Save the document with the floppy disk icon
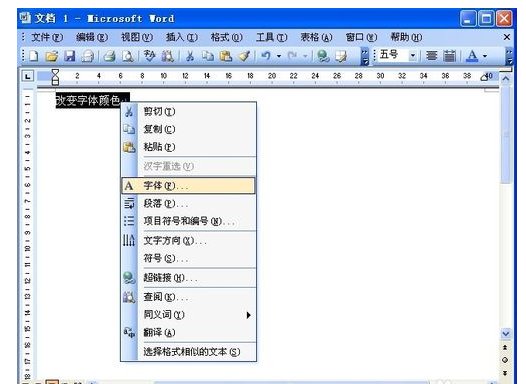Screen dimensions: 526x384 coord(70,56)
